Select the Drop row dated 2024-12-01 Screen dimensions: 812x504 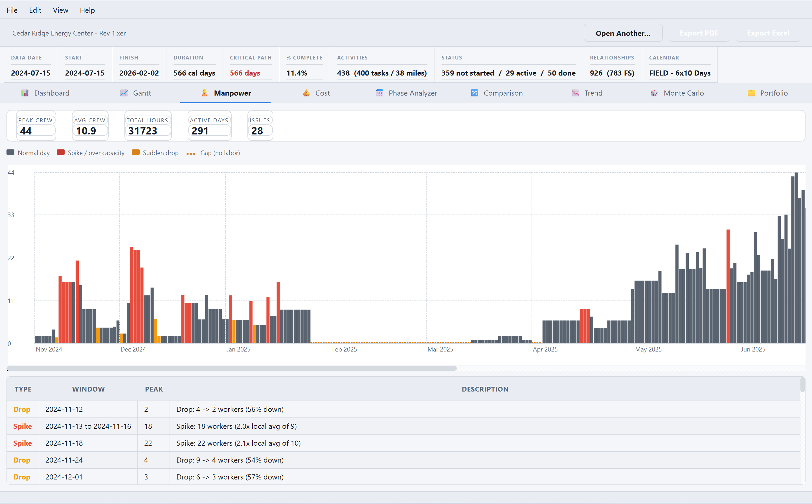point(403,477)
